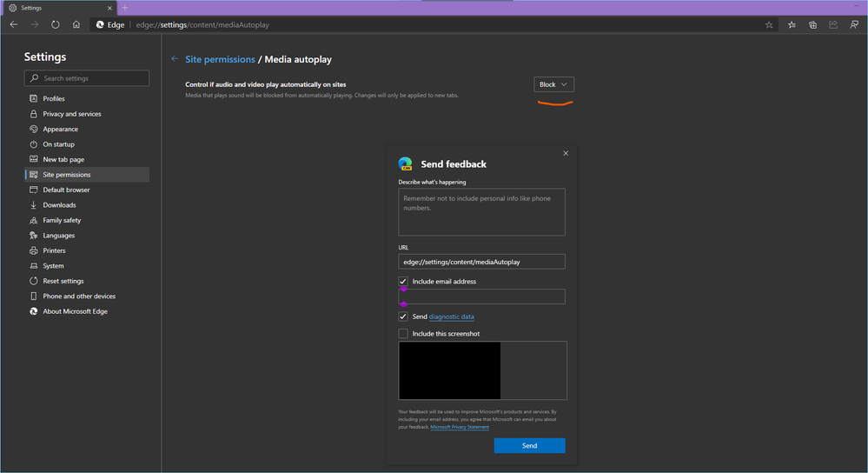Click the forward navigation arrow
The width and height of the screenshot is (868, 473).
[x=35, y=24]
